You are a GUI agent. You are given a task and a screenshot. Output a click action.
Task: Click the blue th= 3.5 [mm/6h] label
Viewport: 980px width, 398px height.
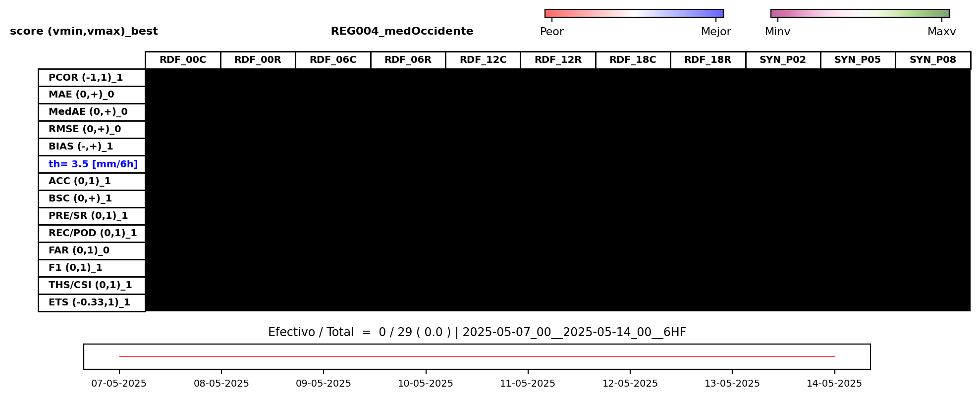[92, 164]
